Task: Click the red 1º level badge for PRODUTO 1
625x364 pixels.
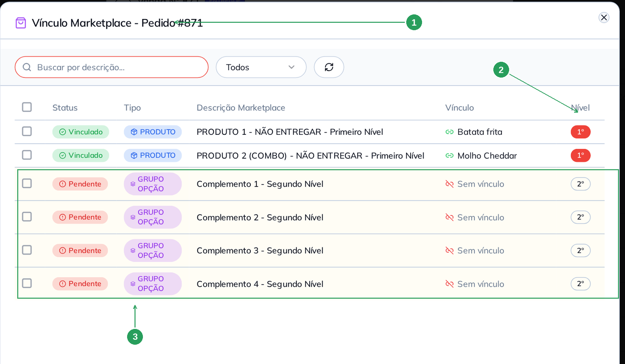Action: pos(580,132)
